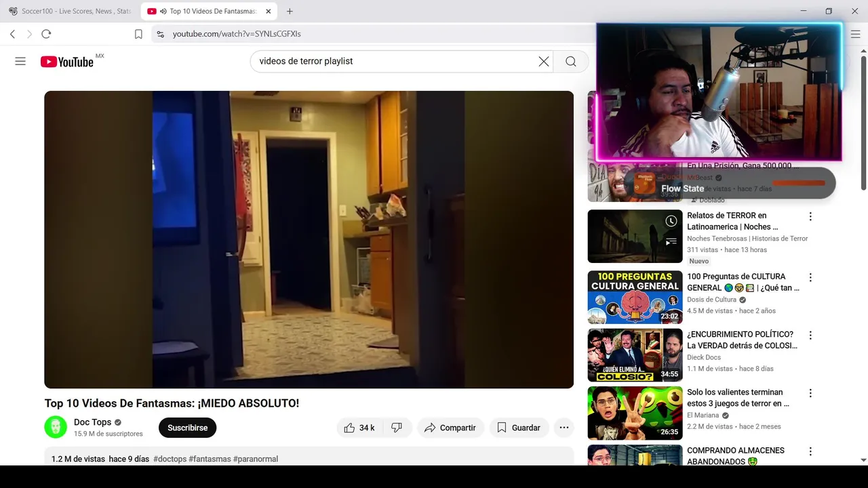
Task: Click Suscribirse button
Action: point(187,428)
